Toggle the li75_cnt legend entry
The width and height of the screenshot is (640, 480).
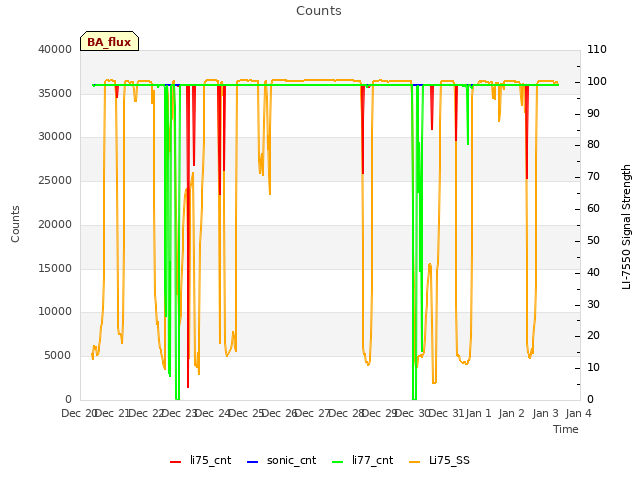point(200,461)
